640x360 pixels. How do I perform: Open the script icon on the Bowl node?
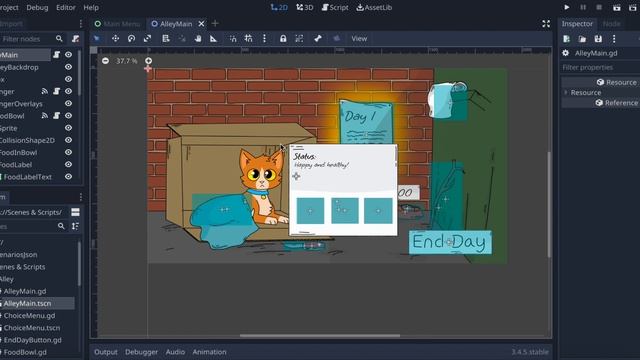57,116
